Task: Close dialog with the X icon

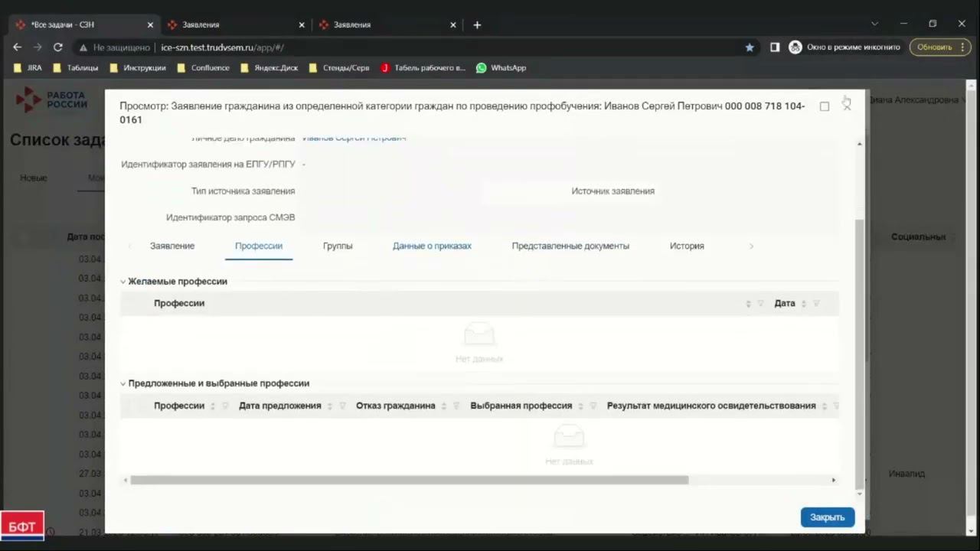Action: (x=847, y=106)
